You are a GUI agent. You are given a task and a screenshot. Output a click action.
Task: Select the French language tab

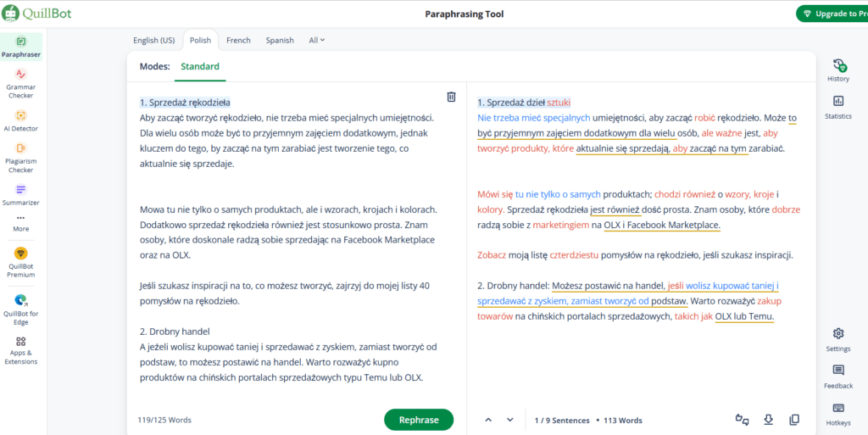coord(238,40)
